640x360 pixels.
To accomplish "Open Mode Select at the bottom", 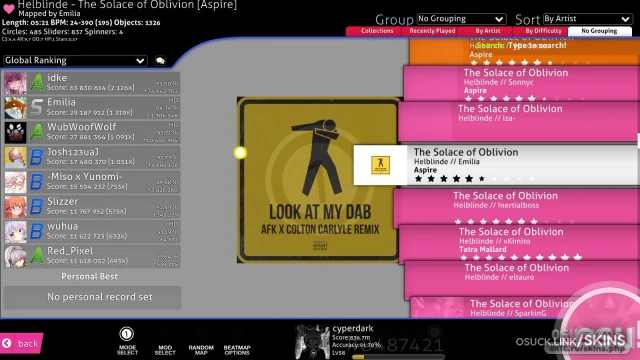I will [127, 341].
